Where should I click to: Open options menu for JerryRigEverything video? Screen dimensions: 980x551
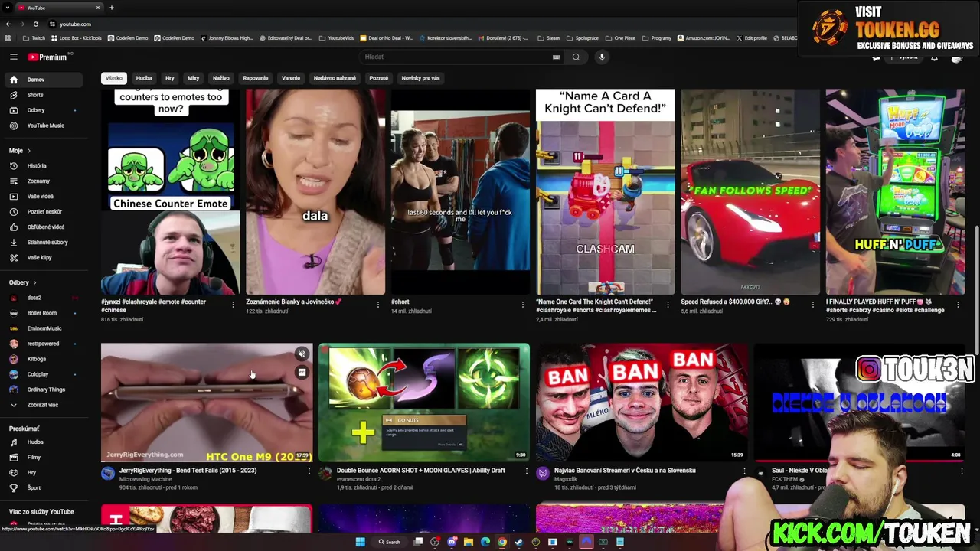point(309,471)
